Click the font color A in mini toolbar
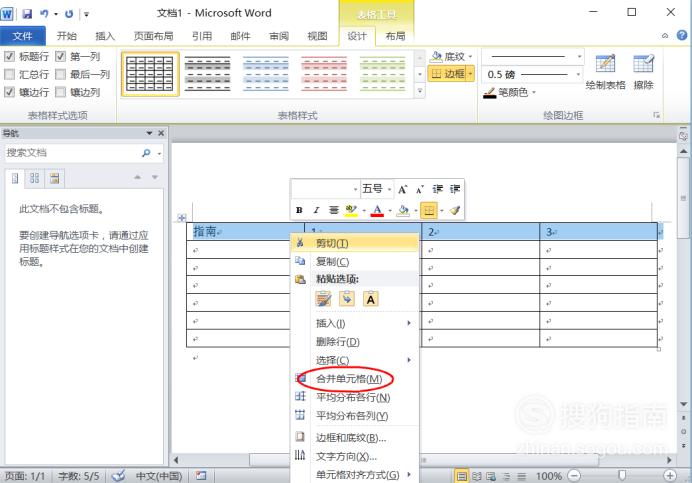The image size is (692, 483). point(377,210)
